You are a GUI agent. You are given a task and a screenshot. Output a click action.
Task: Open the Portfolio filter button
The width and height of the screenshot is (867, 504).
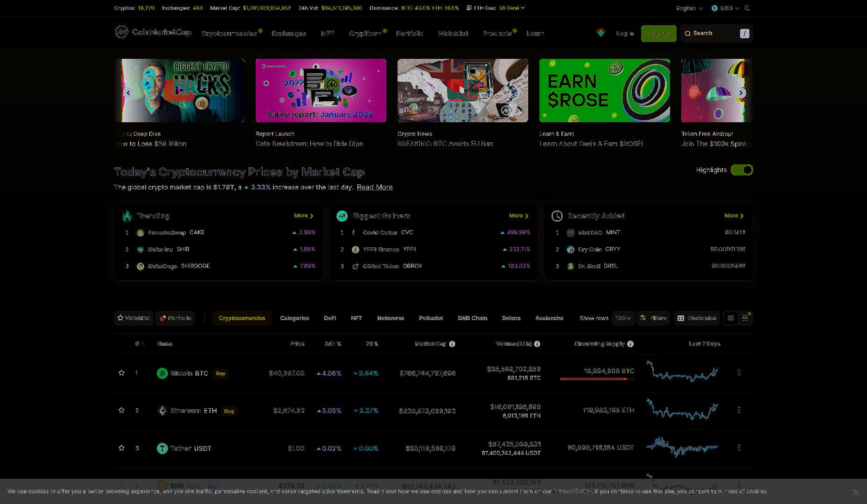[x=175, y=318]
